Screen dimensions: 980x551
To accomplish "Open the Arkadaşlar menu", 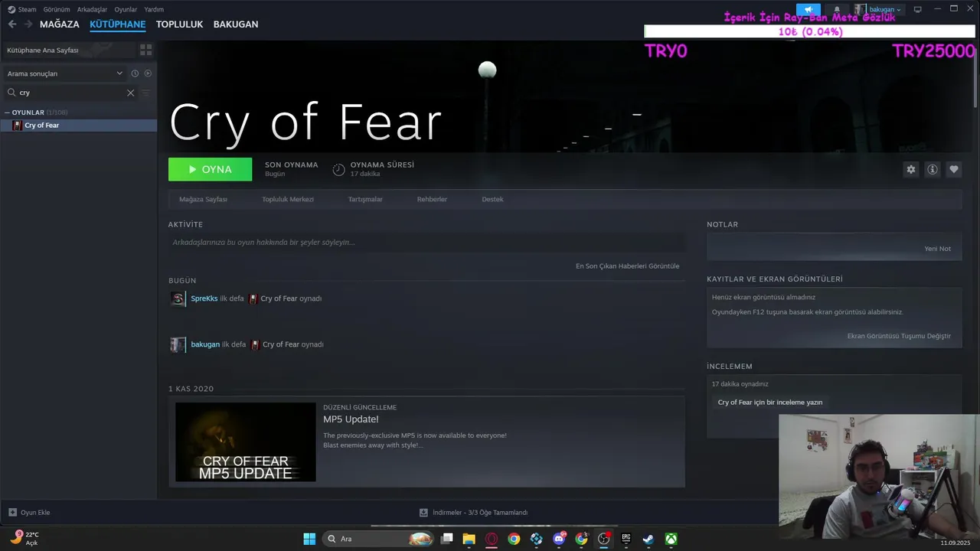I will [x=92, y=9].
